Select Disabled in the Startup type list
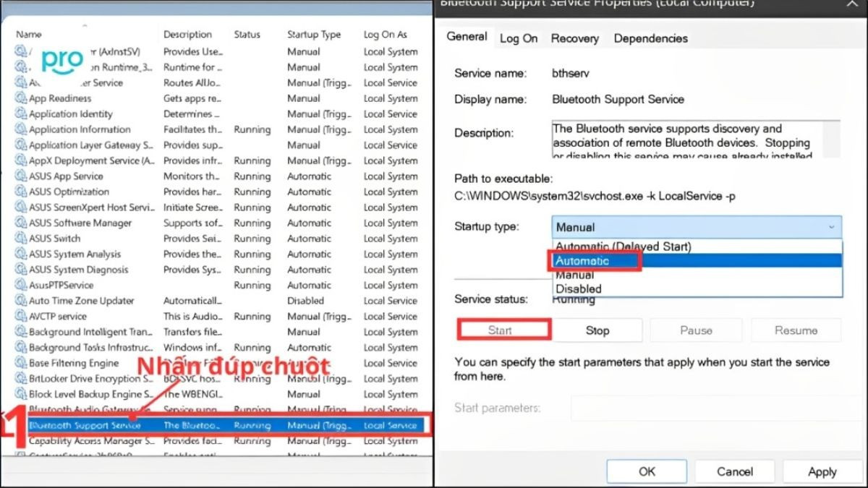868x488 pixels. (x=579, y=288)
